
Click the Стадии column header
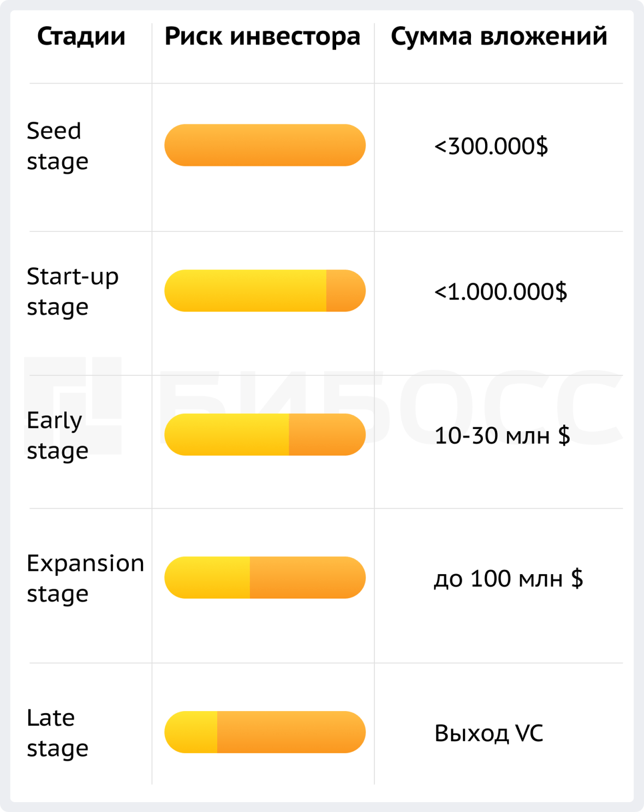click(81, 37)
